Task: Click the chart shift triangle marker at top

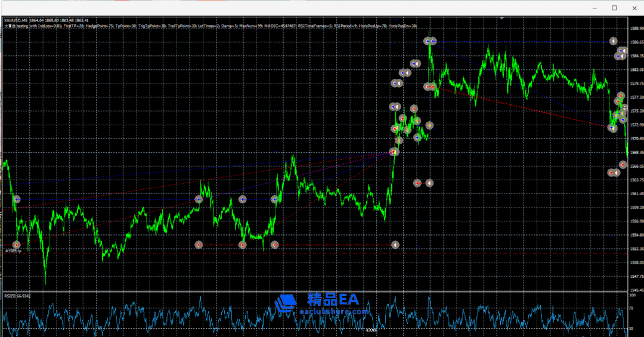Action: tap(502, 18)
